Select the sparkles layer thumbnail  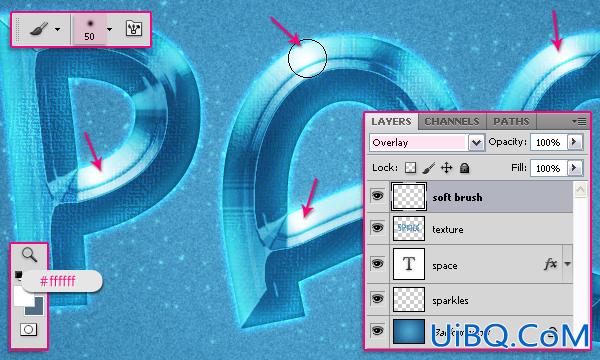409,300
